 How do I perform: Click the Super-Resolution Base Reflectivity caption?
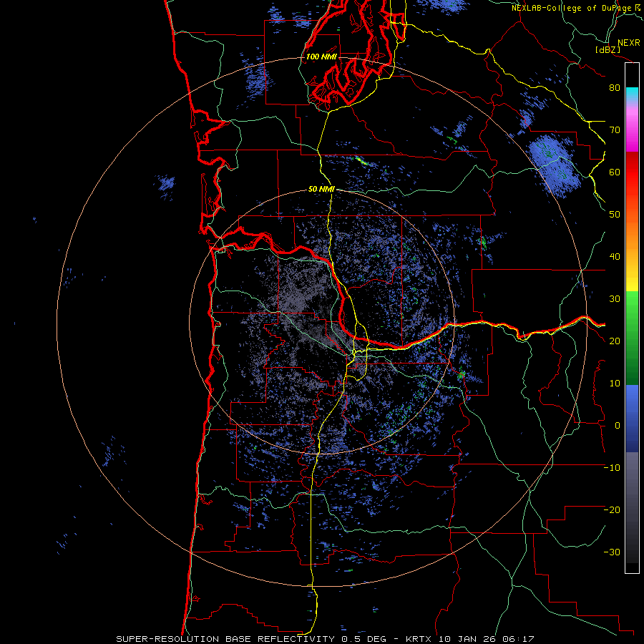click(x=224, y=639)
